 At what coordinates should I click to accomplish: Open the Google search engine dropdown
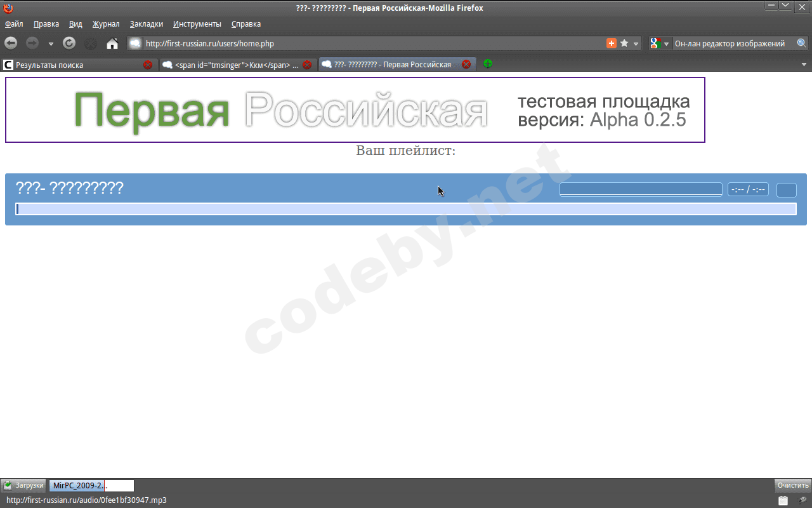(x=659, y=43)
